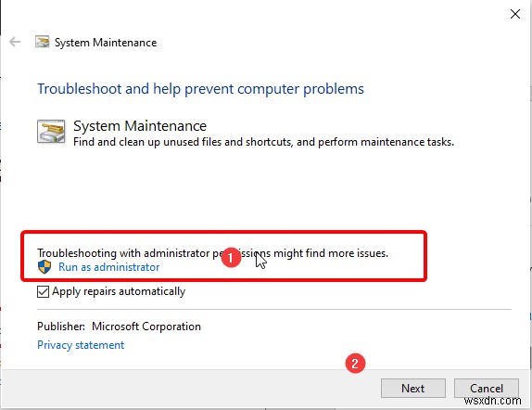Click the back arrow in the header
Viewport: 532px width, 410px height.
click(x=15, y=42)
